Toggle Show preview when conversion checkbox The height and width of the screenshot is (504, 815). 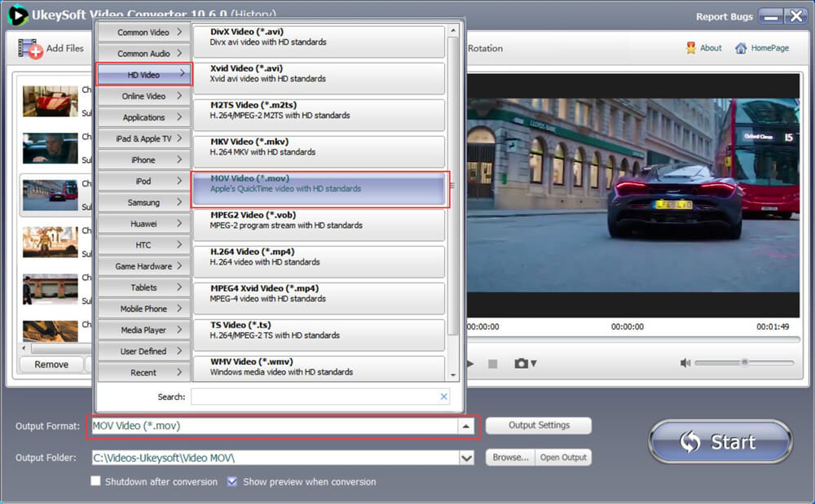232,481
